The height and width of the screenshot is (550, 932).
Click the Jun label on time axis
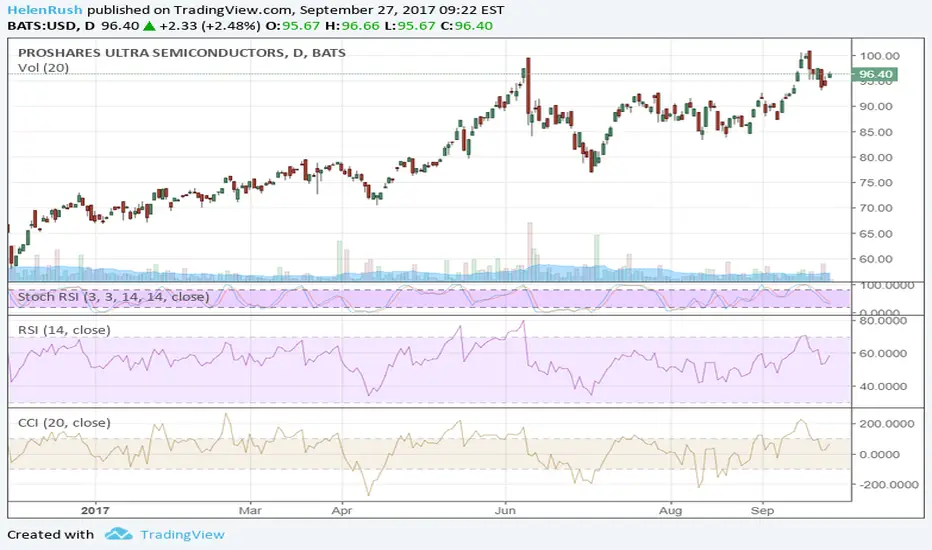pos(505,510)
